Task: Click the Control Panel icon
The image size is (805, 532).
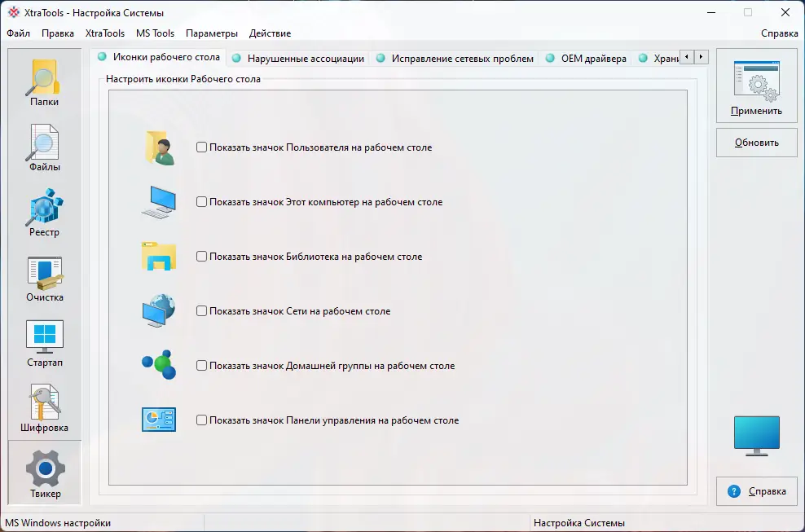Action: (159, 420)
